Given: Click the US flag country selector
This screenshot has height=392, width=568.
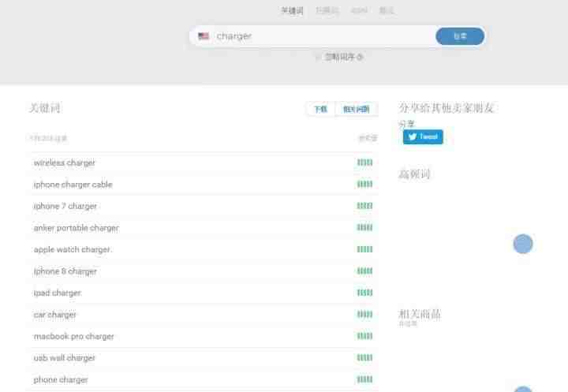Looking at the screenshot, I should click(x=204, y=36).
